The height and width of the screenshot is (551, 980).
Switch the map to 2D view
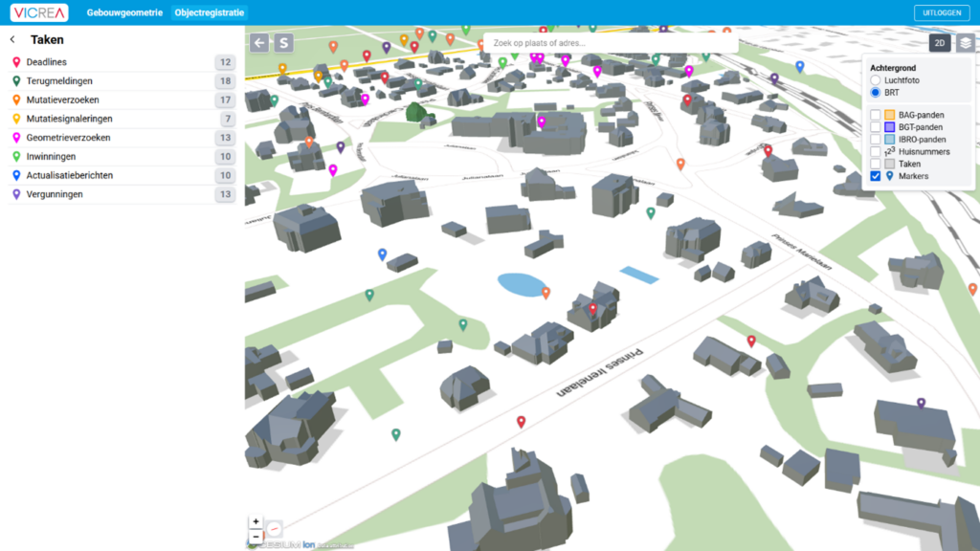click(x=940, y=43)
